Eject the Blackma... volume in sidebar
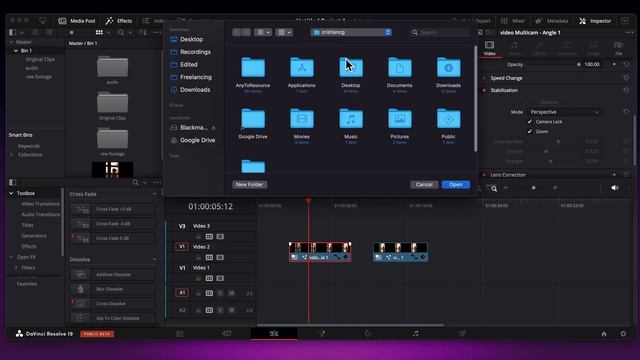640x360 pixels. coord(213,128)
